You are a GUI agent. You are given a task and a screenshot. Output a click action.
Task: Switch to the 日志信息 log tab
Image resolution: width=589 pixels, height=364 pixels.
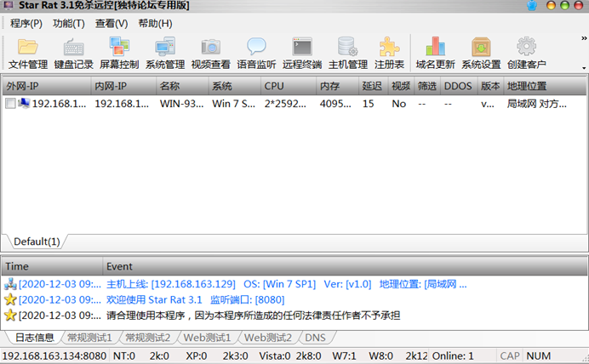pos(35,338)
